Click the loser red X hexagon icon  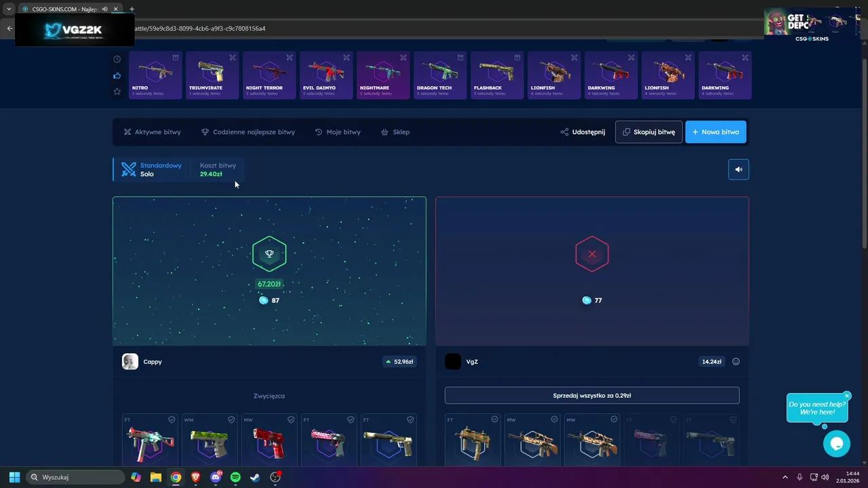[592, 253]
